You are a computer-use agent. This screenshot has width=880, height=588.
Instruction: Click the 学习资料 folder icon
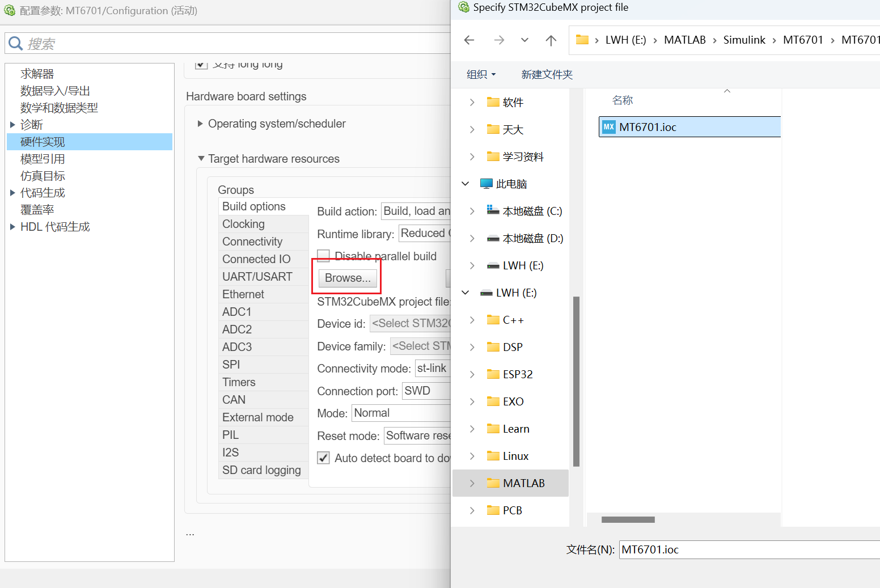click(493, 156)
